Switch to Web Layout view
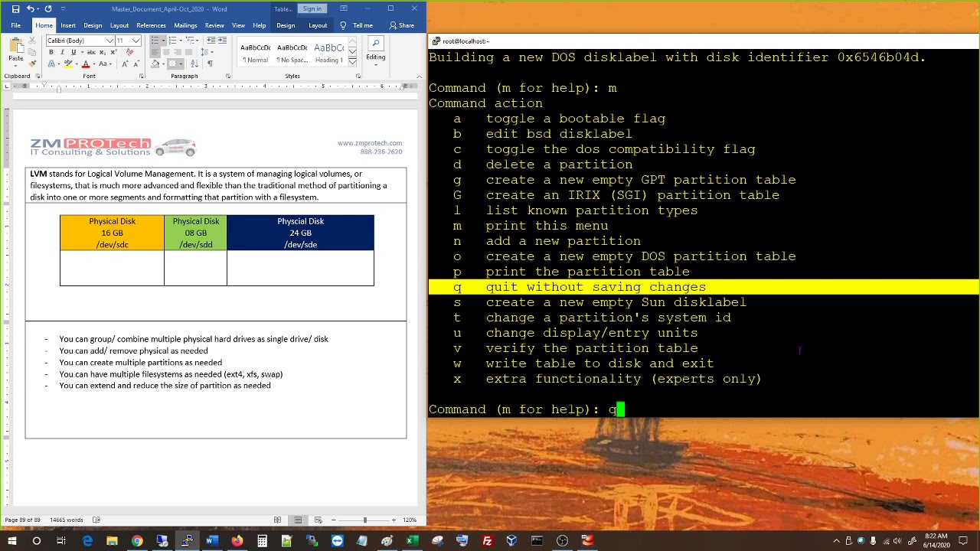This screenshot has height=551, width=980. (318, 520)
